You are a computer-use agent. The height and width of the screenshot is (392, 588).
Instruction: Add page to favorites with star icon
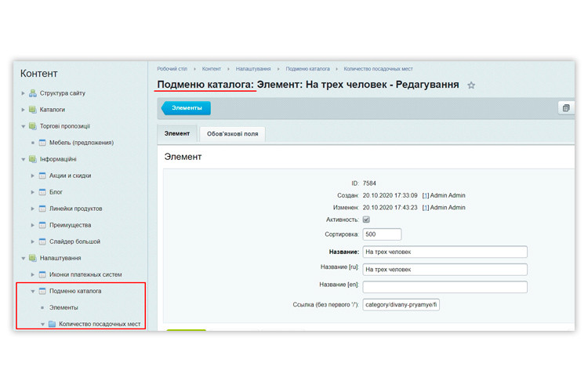[471, 85]
